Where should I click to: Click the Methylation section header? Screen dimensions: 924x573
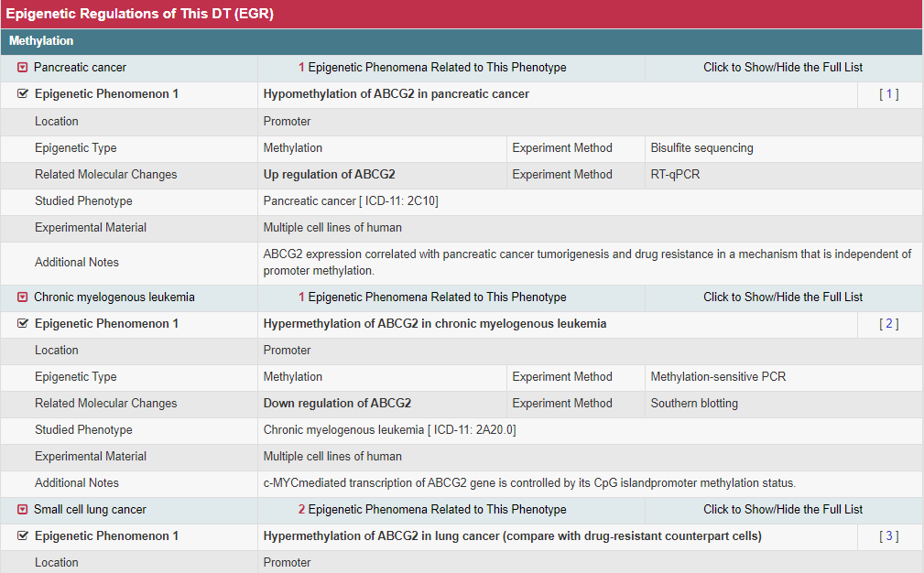(41, 41)
